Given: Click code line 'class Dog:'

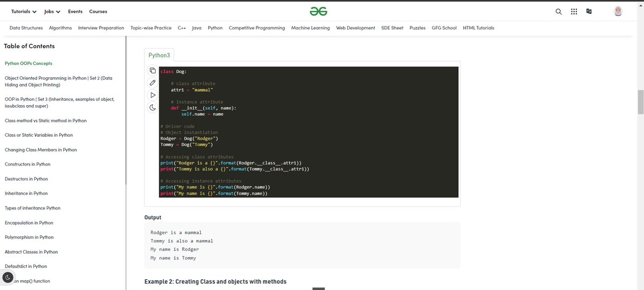Looking at the screenshot, I should click(x=173, y=71).
